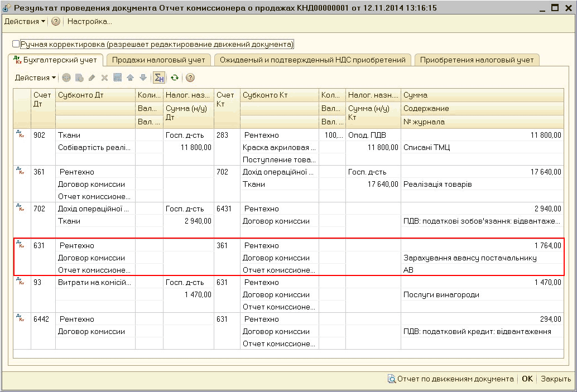Click the help icon next to Настройка
The width and height of the screenshot is (577, 392).
coord(56,21)
